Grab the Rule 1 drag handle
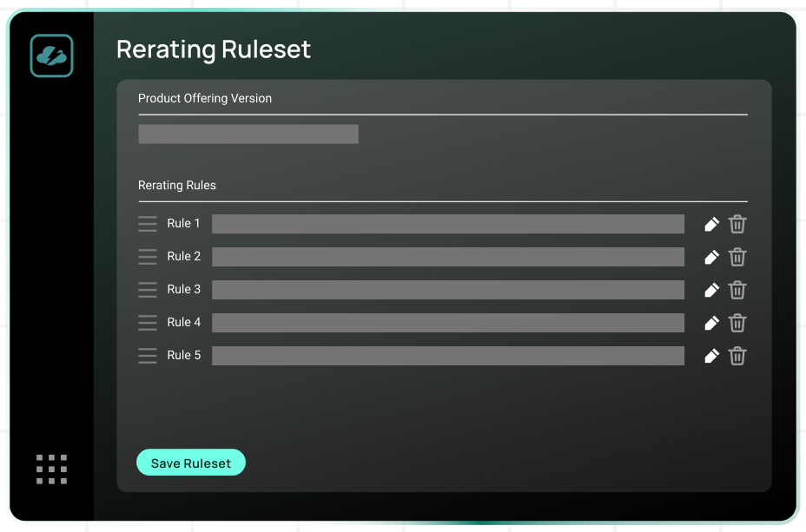This screenshot has height=532, width=806. [148, 224]
